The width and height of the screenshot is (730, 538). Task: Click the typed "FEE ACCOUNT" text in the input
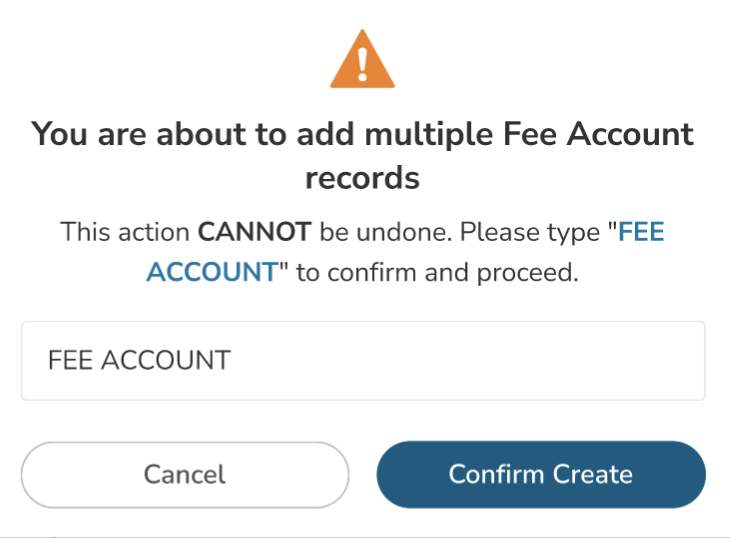coord(139,360)
